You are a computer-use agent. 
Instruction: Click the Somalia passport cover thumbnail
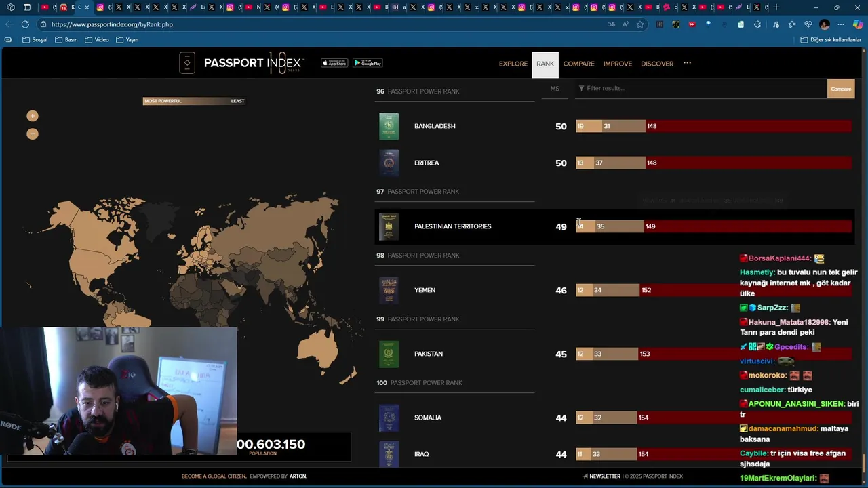tap(389, 418)
